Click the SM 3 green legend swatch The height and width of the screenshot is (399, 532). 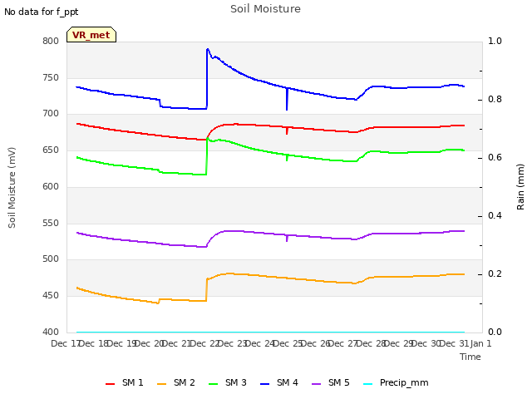214,384
